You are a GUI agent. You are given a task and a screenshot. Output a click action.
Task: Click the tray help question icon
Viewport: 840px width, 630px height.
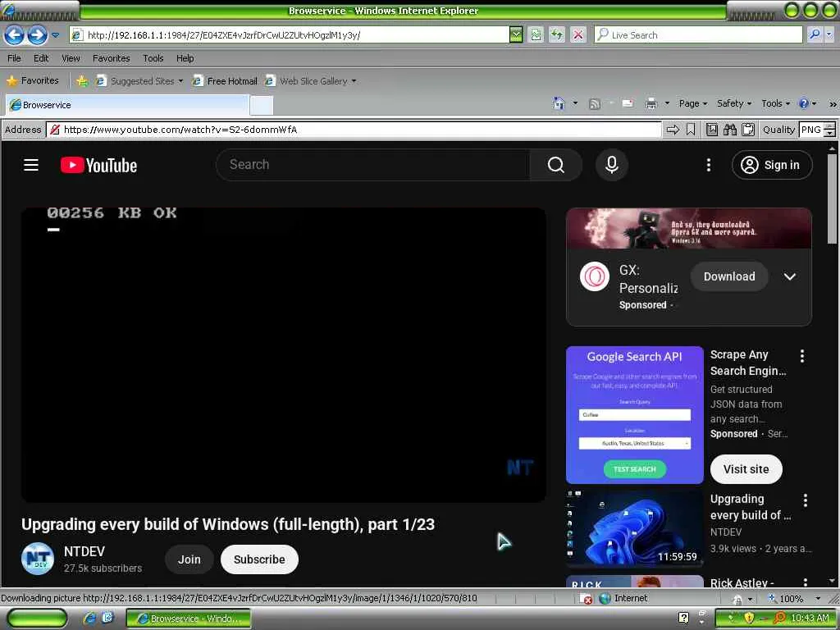pyautogui.click(x=683, y=619)
